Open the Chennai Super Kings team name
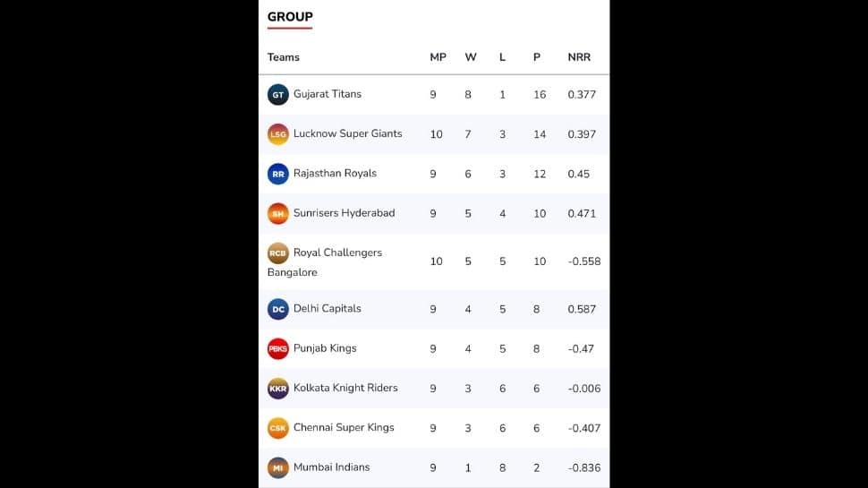 (344, 428)
